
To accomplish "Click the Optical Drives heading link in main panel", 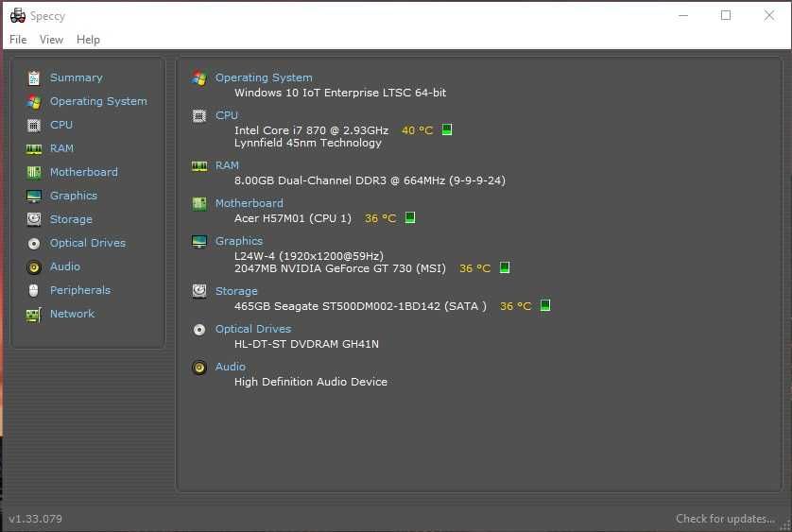I will 253,330.
